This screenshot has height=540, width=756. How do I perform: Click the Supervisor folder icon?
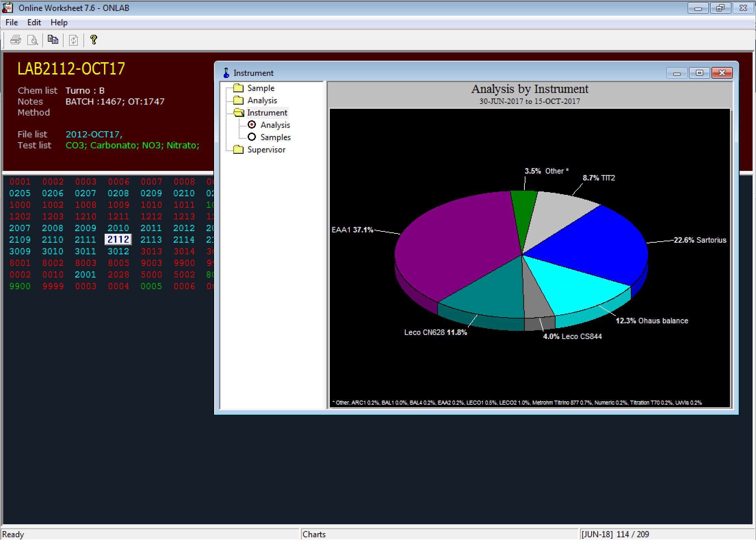[x=238, y=150]
